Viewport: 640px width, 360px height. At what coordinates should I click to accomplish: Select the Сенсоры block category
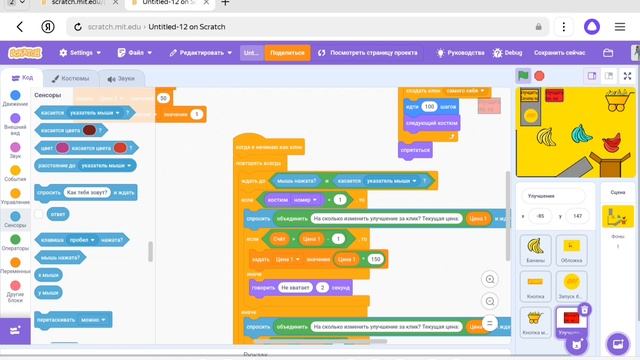click(15, 220)
